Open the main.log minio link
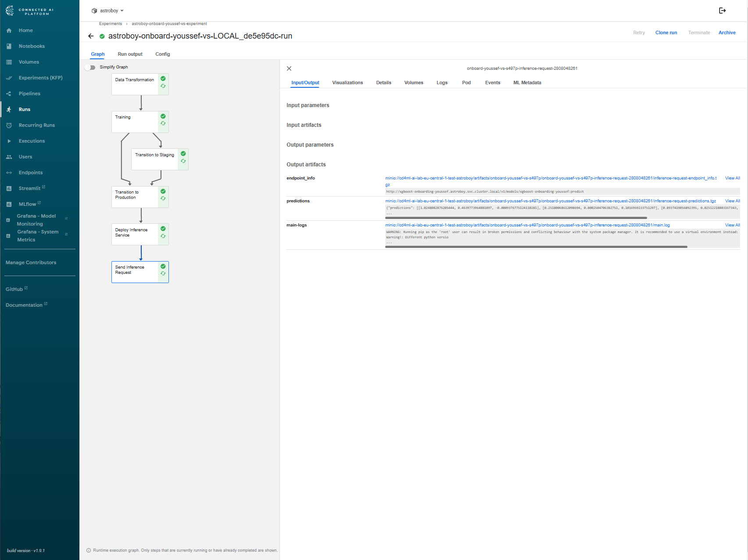 point(527,225)
